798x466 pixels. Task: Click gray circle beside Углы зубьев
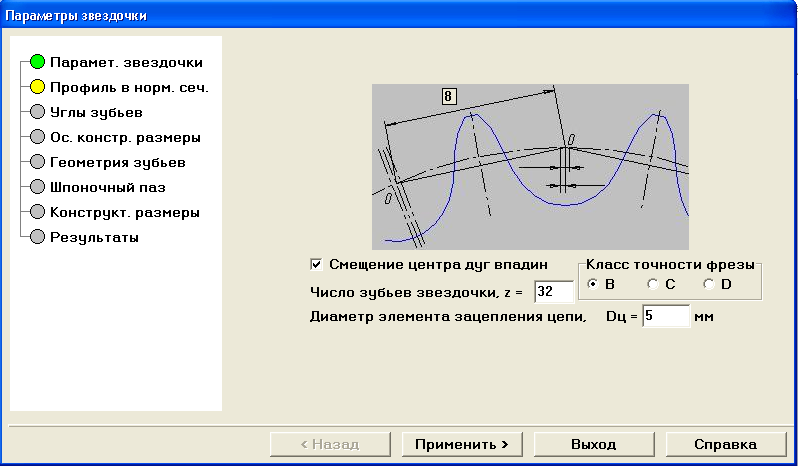37,112
